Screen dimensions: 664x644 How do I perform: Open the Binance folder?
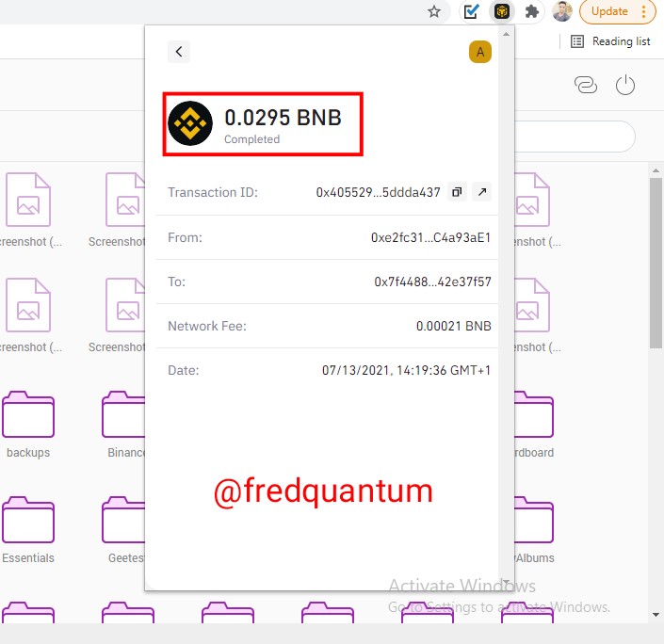click(x=123, y=425)
